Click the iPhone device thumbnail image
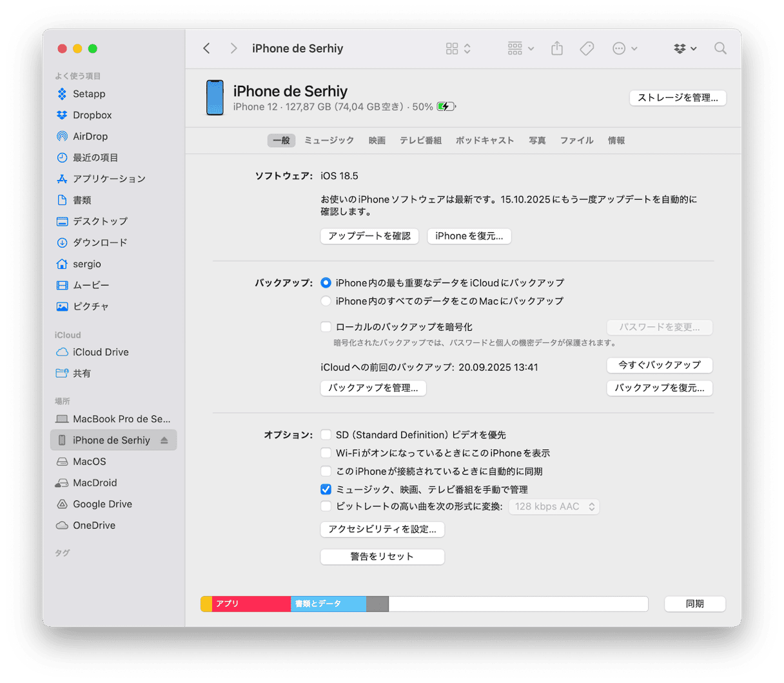 coord(215,98)
